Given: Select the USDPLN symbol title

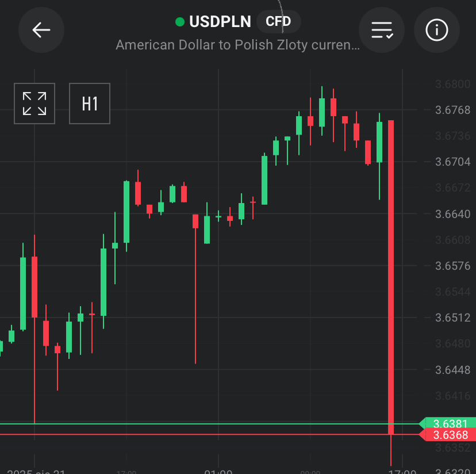Looking at the screenshot, I should tap(220, 22).
